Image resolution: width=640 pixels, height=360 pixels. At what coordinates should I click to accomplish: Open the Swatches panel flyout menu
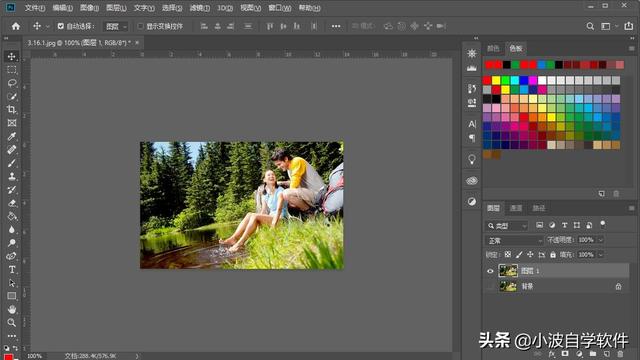click(x=631, y=48)
